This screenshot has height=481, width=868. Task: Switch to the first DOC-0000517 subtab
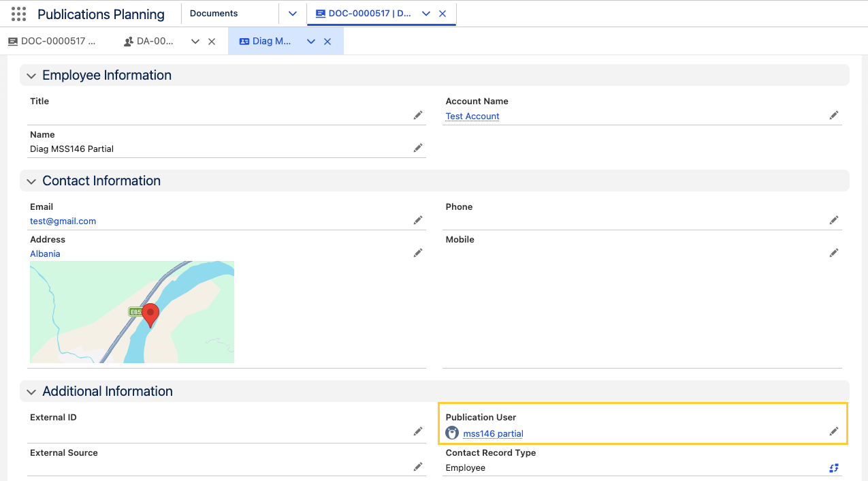[x=52, y=42]
